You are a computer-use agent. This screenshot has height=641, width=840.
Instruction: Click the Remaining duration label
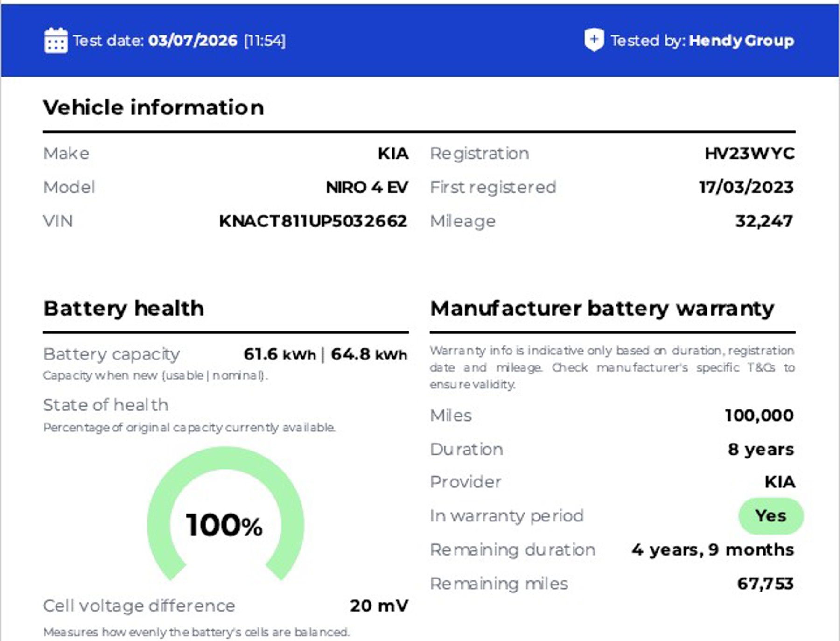[512, 549]
